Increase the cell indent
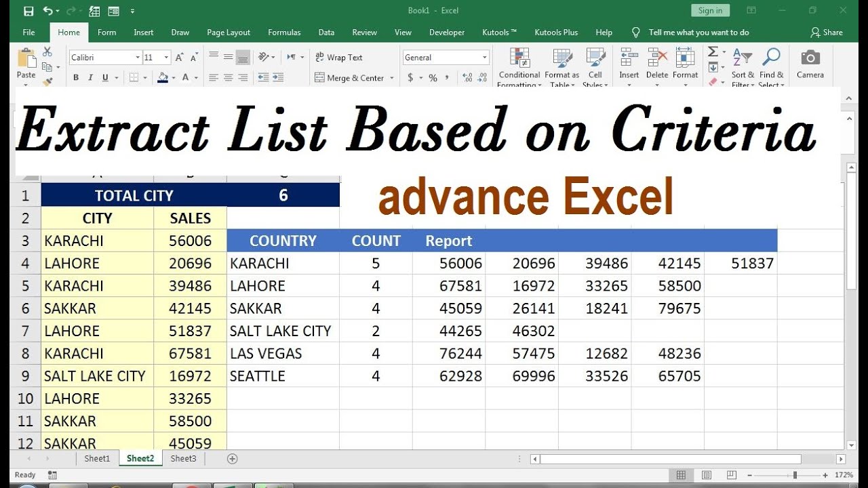The height and width of the screenshot is (488, 868). point(279,78)
